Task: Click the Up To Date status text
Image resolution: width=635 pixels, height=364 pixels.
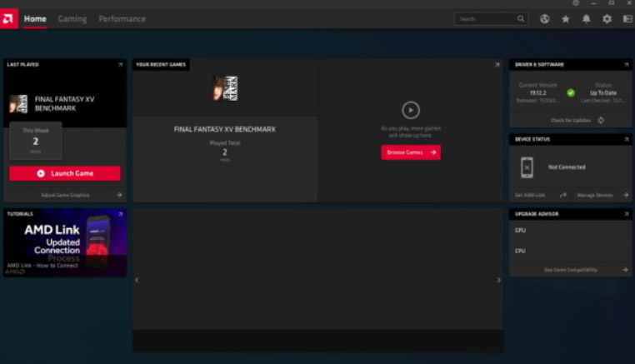Action: point(603,92)
